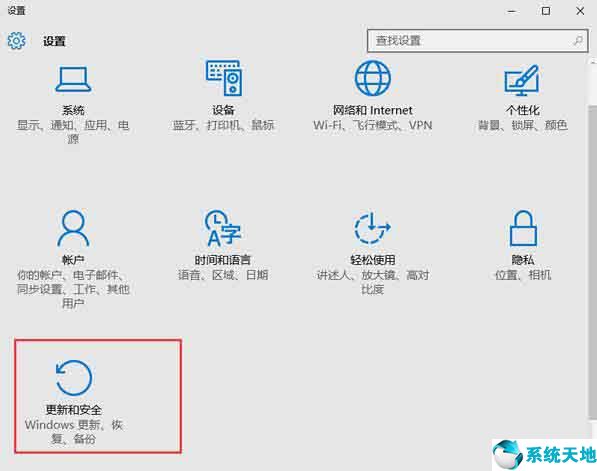Screen dimensions: 597x471
Task: Open the 隐私 privacy padlock icon
Action: (523, 228)
